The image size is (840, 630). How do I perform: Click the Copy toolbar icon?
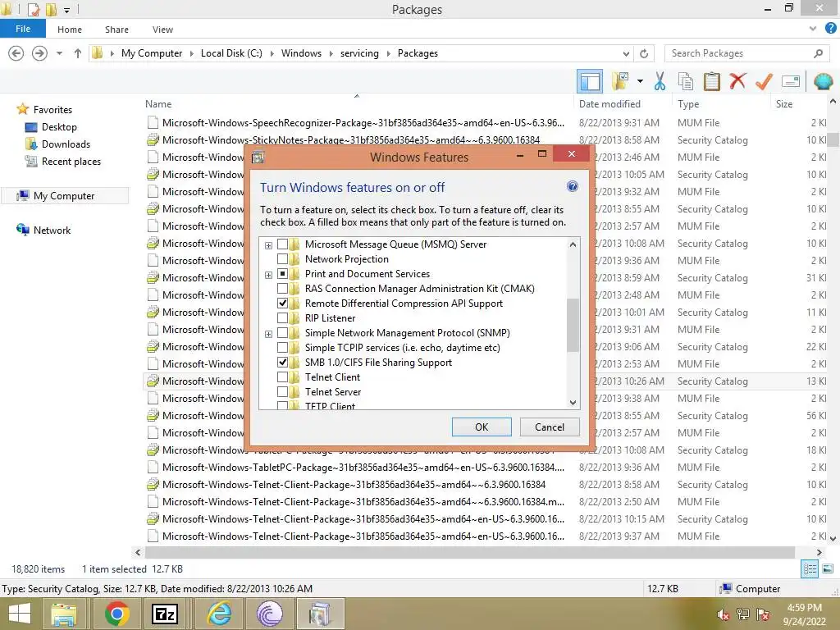coord(686,81)
